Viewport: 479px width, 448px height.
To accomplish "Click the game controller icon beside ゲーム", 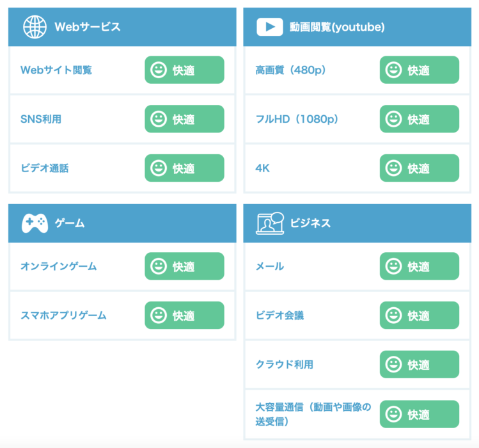I will (35, 223).
